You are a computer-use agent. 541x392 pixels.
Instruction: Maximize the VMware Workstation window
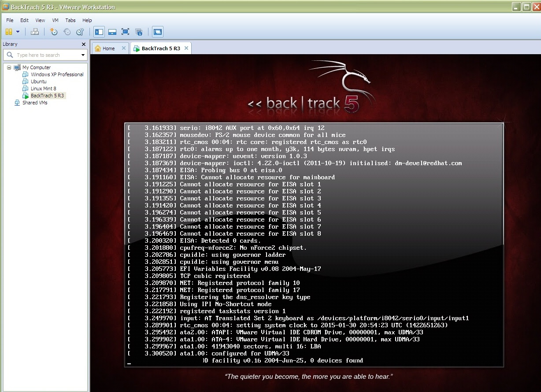(x=526, y=7)
